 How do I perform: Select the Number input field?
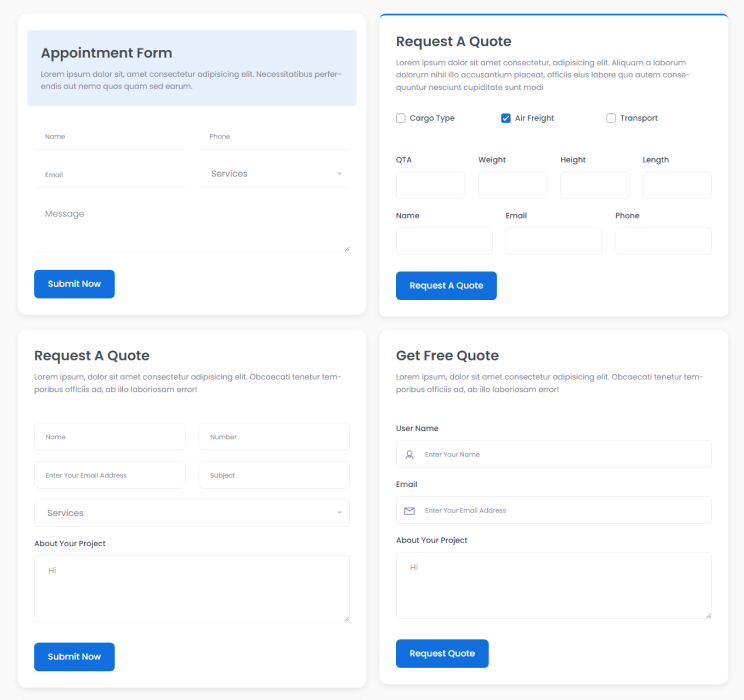pyautogui.click(x=274, y=437)
